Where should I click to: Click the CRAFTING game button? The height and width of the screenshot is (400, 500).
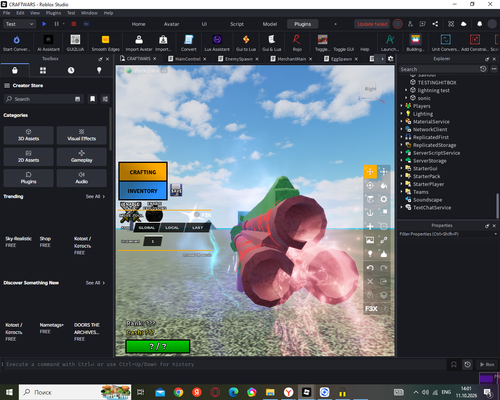(x=143, y=172)
